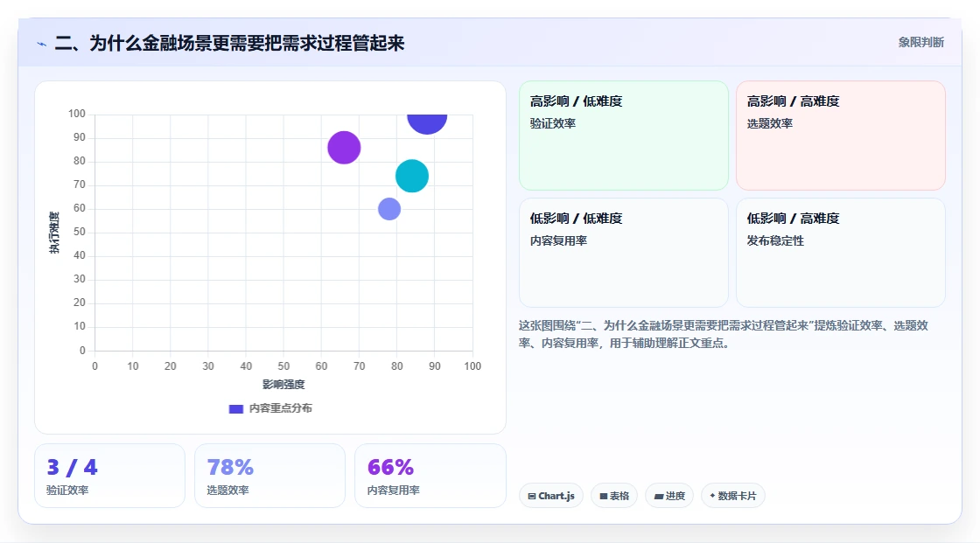
Task: Click 内容复用率 label under 66%
Action: (393, 491)
